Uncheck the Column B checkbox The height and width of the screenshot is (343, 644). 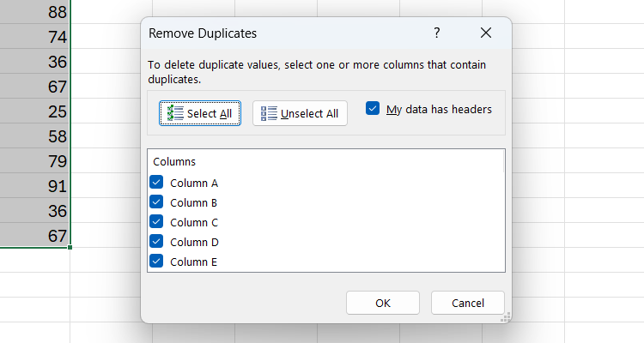[x=156, y=202]
